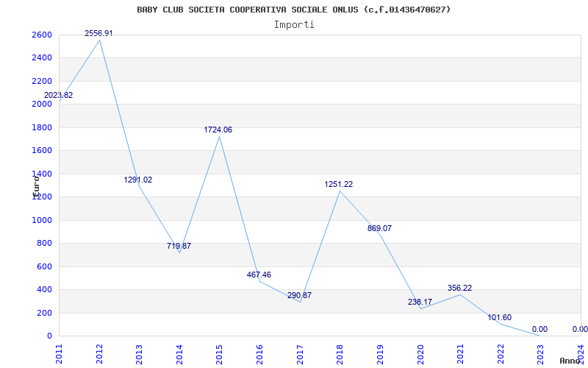The image size is (588, 368).
Task: Select the 0.00 label above 2024
Action: click(x=580, y=329)
